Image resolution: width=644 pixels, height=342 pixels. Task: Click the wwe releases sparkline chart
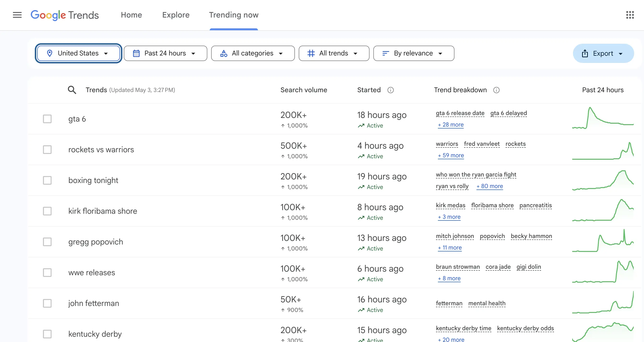(x=603, y=272)
